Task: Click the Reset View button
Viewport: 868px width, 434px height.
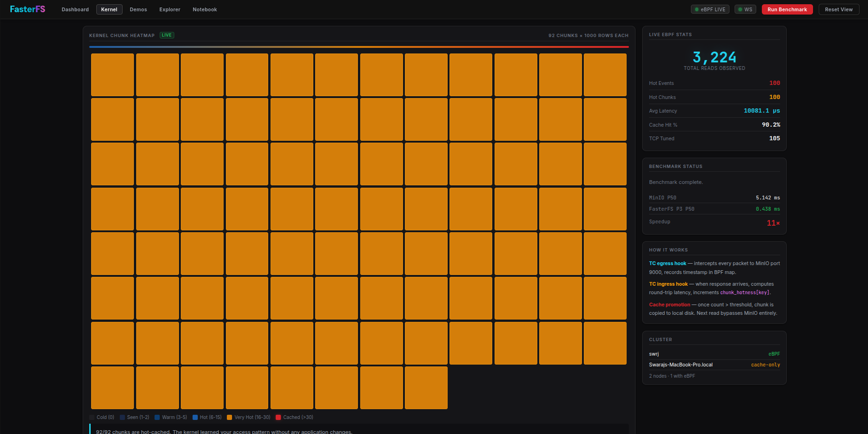Action: click(x=838, y=9)
